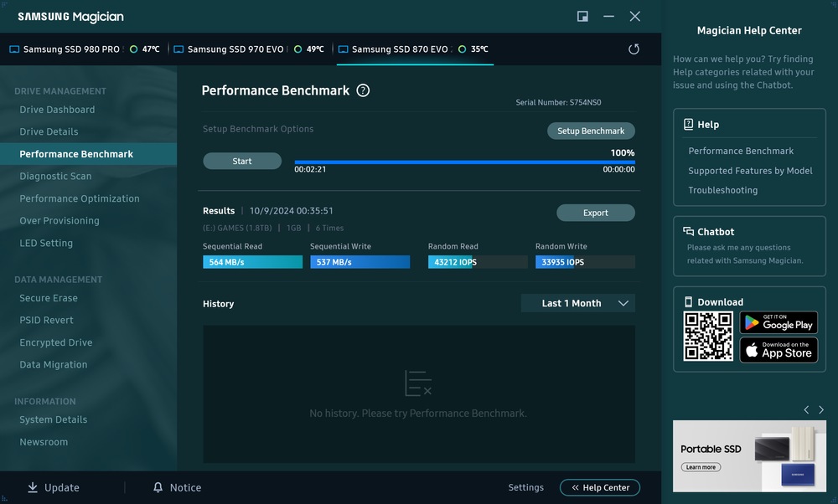This screenshot has width=838, height=504.
Task: Open Performance Benchmark help link
Action: click(741, 151)
